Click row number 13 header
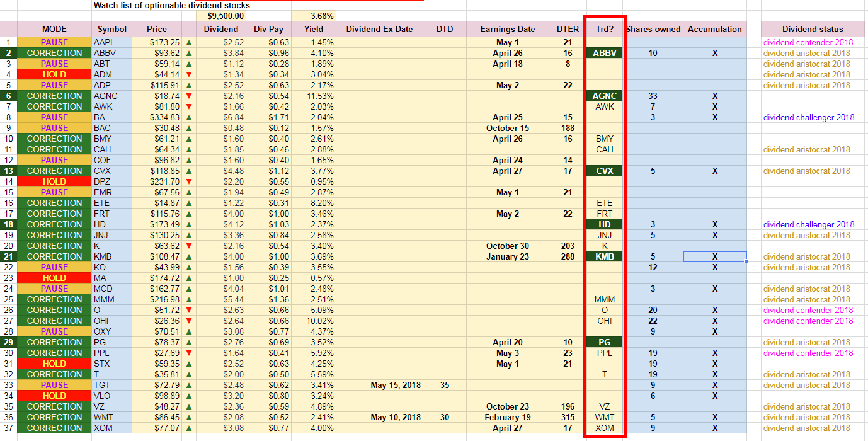Screen dimensions: 868x441 pos(8,171)
